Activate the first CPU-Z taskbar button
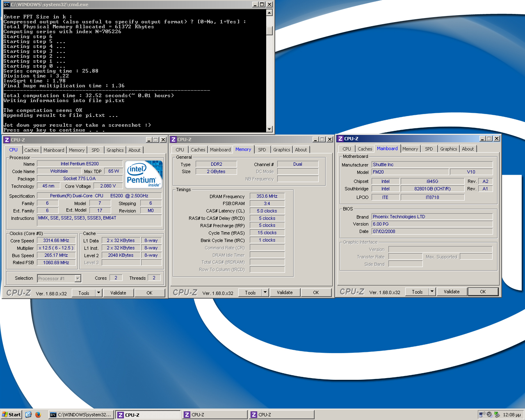 tap(148, 415)
